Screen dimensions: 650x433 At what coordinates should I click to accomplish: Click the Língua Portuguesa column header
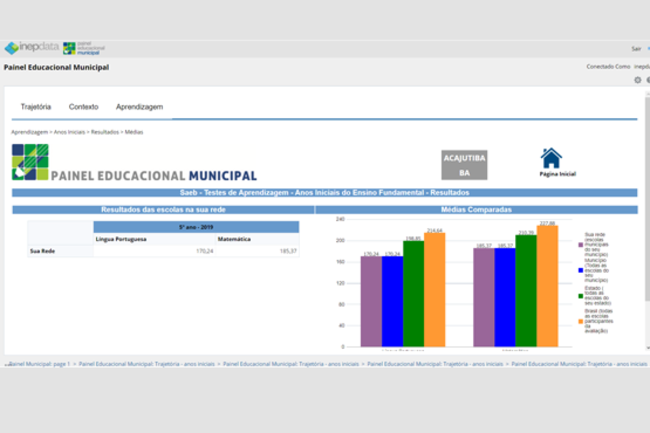122,240
